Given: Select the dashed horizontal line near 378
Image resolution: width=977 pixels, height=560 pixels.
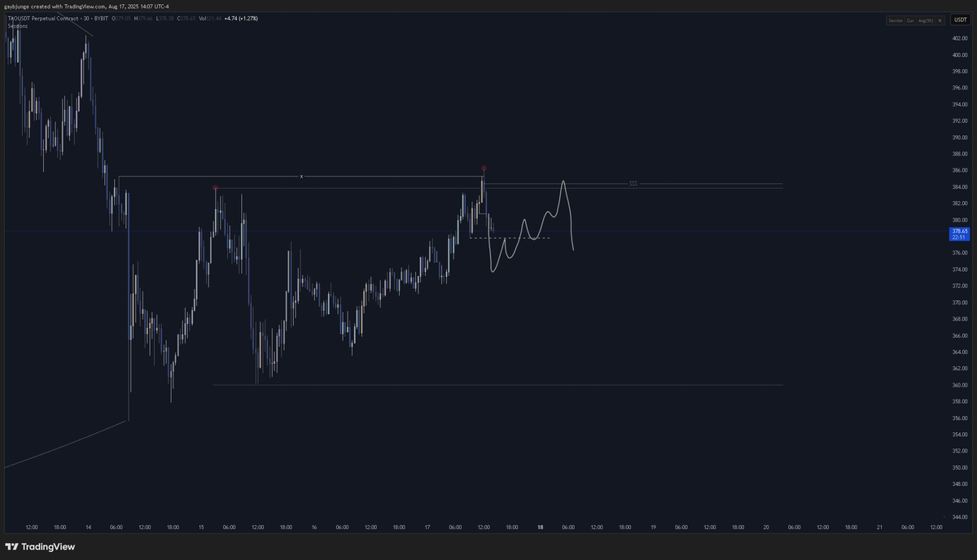Looking at the screenshot, I should tap(510, 238).
